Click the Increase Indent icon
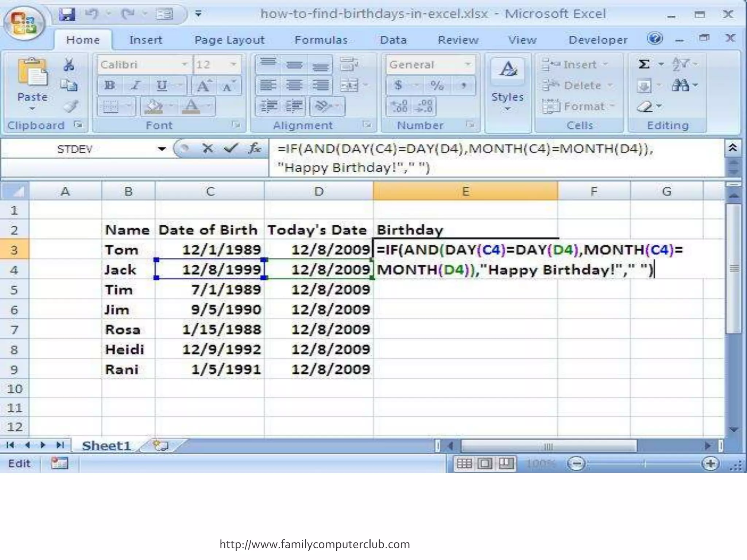 (x=294, y=106)
